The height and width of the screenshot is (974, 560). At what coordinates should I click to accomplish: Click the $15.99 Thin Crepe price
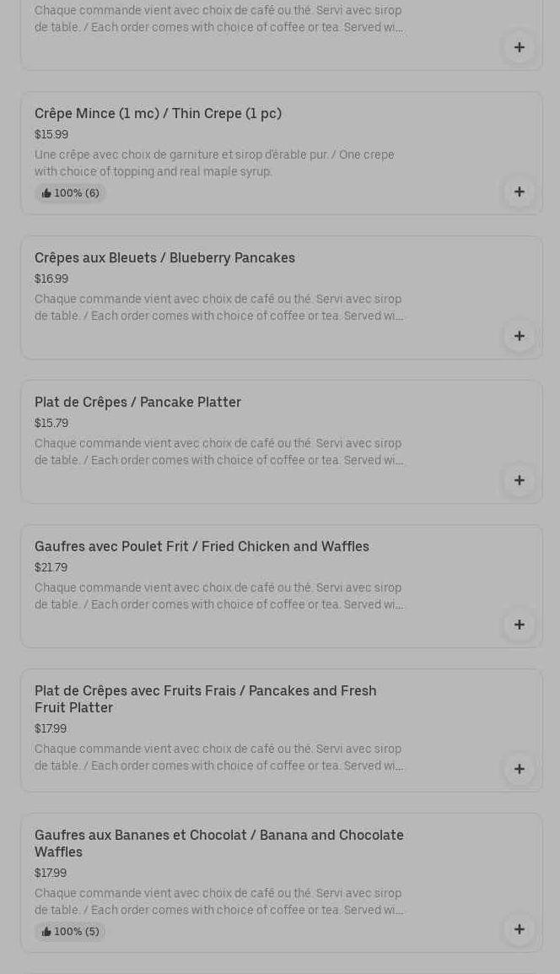tap(51, 135)
